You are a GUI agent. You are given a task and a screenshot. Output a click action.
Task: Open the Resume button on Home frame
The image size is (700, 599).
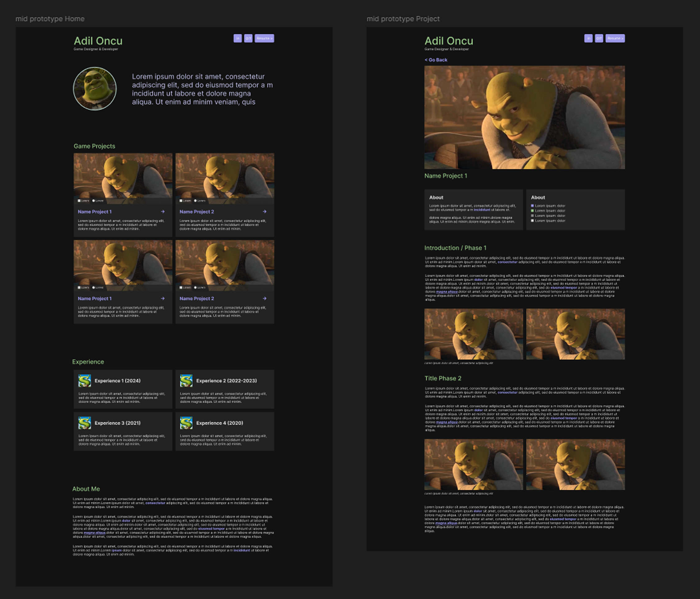264,38
